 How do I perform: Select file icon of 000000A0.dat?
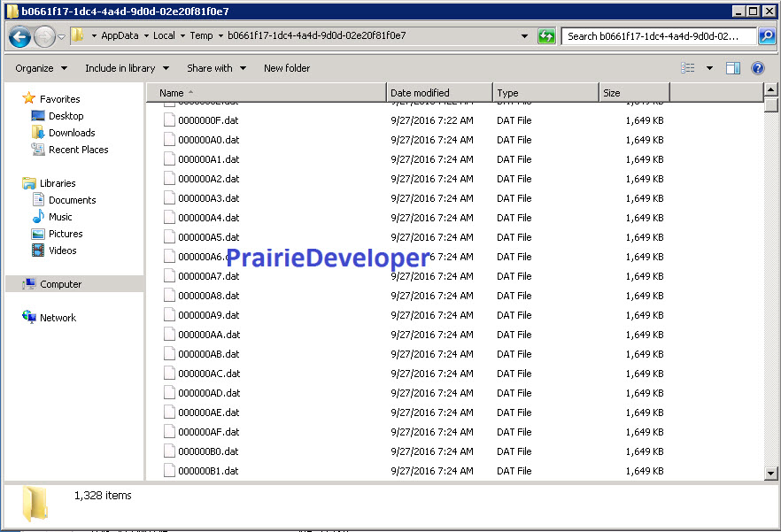[x=169, y=140]
